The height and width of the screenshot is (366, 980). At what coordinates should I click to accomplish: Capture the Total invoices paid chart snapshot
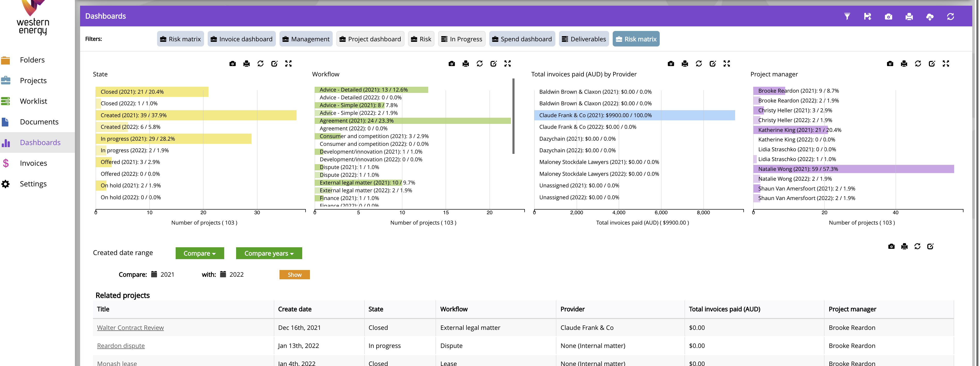pos(671,63)
